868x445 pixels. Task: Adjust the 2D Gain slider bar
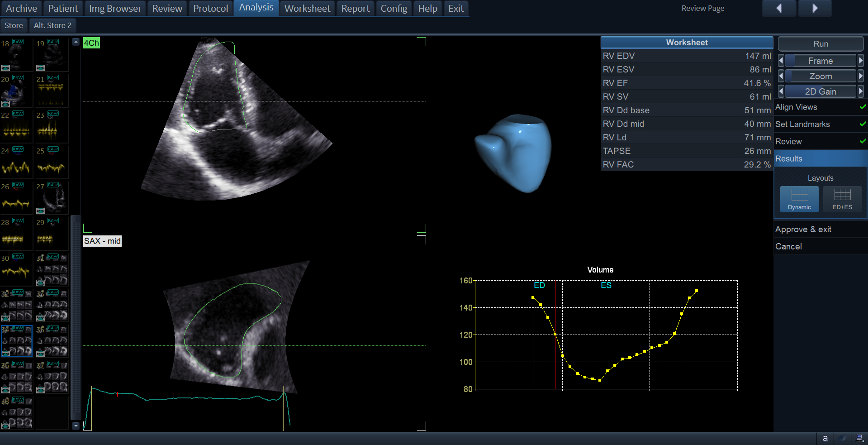click(820, 91)
